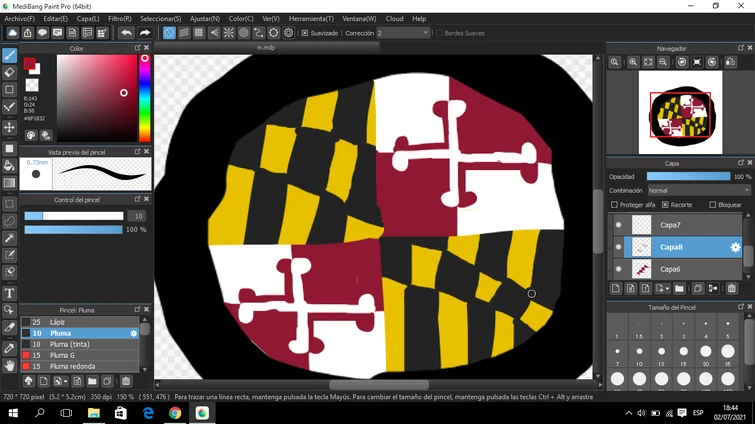
Task: Open the Combinación blend mode dropdown
Action: point(699,191)
